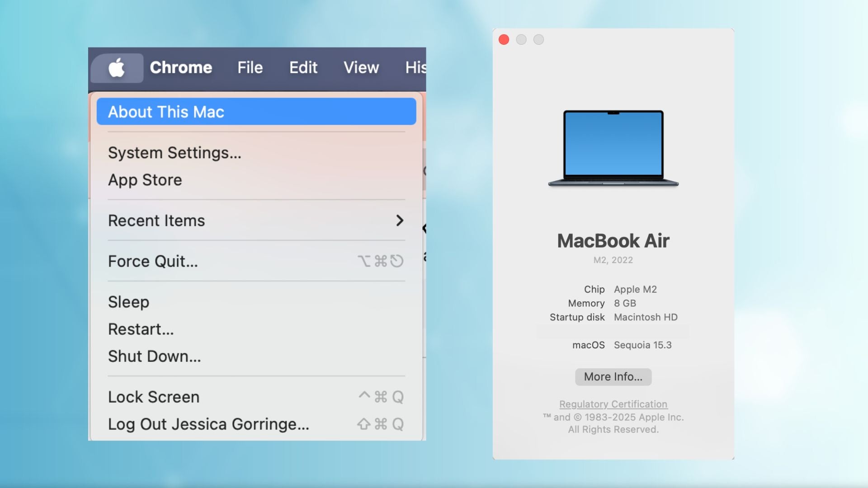Log Out Jessica Gorringe

click(256, 424)
